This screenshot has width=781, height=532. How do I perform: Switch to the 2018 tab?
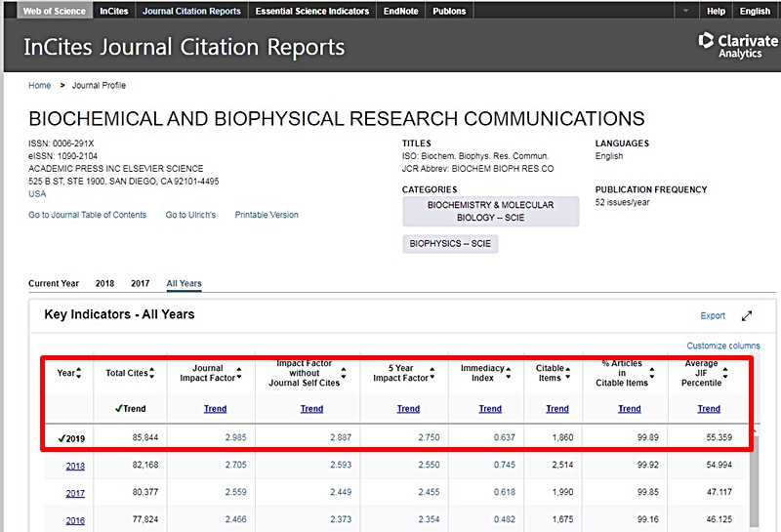[x=104, y=283]
